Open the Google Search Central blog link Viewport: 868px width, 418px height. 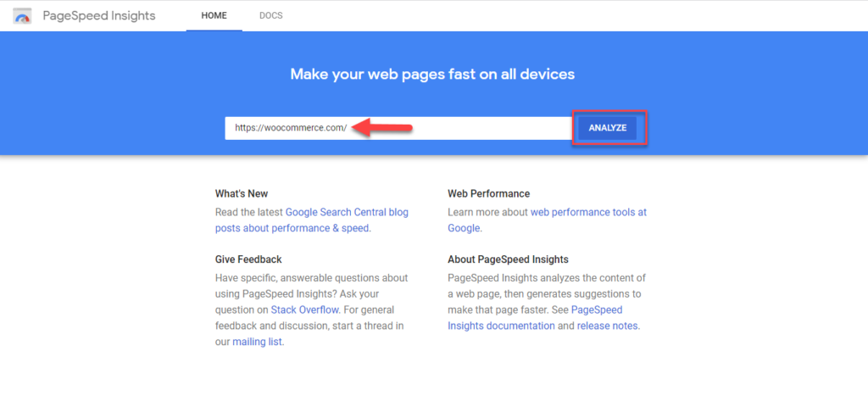[x=347, y=211]
